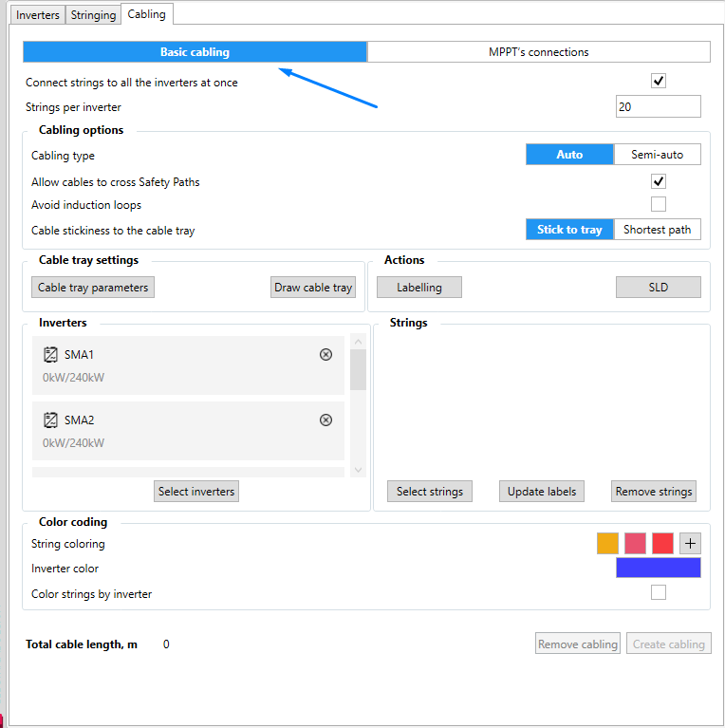Viewport: 725px width, 728px height.
Task: Remove the SMA1 inverter with its X icon
Action: (x=325, y=355)
